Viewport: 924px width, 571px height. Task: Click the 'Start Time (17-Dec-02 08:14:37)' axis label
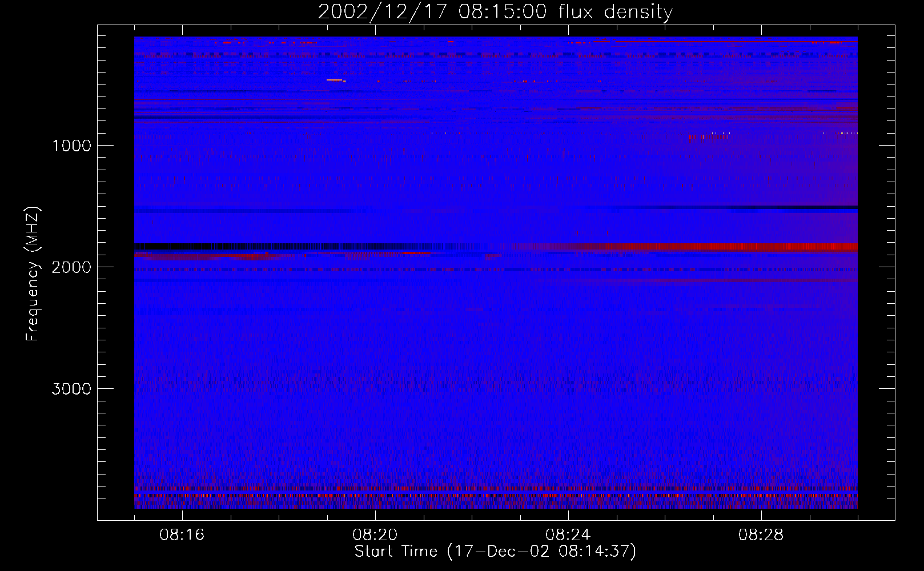(495, 552)
